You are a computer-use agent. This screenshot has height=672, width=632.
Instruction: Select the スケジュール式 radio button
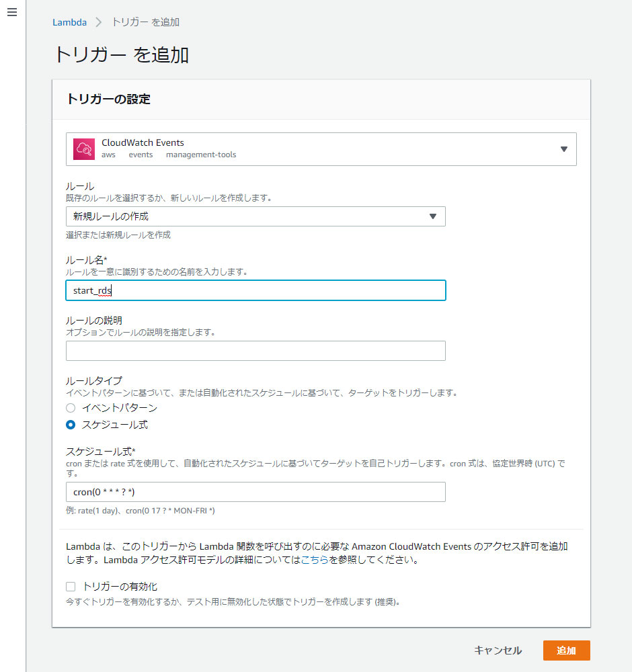tap(71, 425)
